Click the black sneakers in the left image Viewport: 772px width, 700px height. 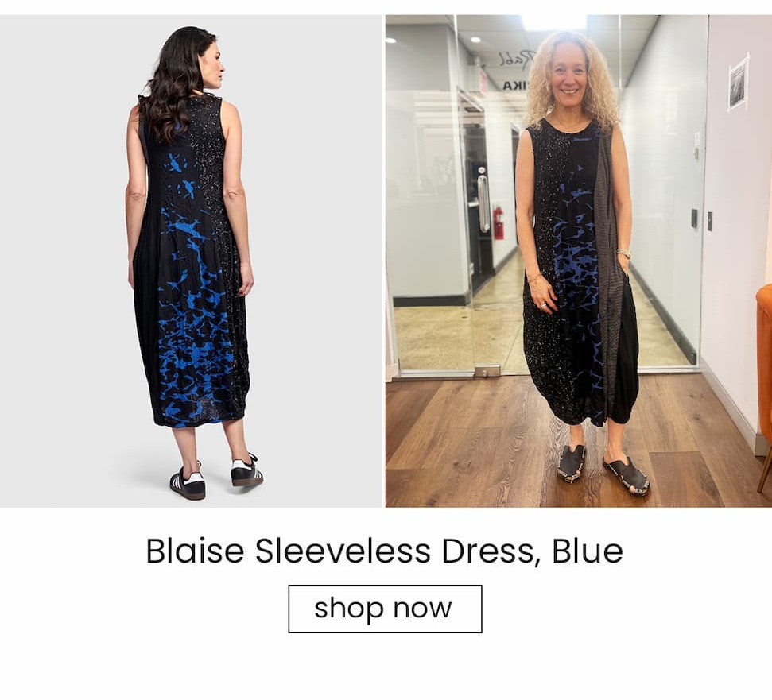[x=216, y=476]
